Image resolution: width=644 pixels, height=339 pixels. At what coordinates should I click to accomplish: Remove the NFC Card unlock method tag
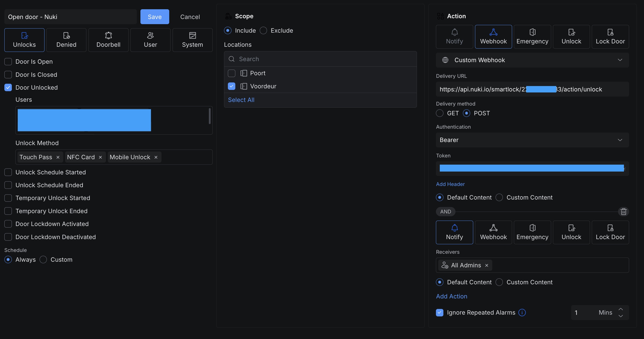(x=101, y=157)
